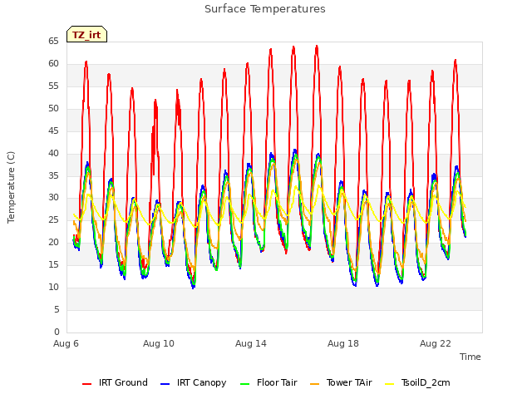Click the 50 y-axis tick label

pos(53,108)
